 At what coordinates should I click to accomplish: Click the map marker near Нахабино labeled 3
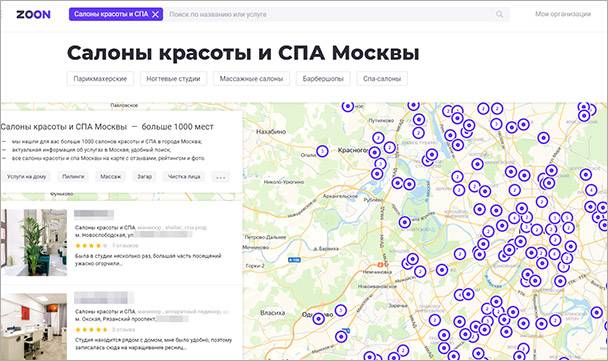[322, 151]
